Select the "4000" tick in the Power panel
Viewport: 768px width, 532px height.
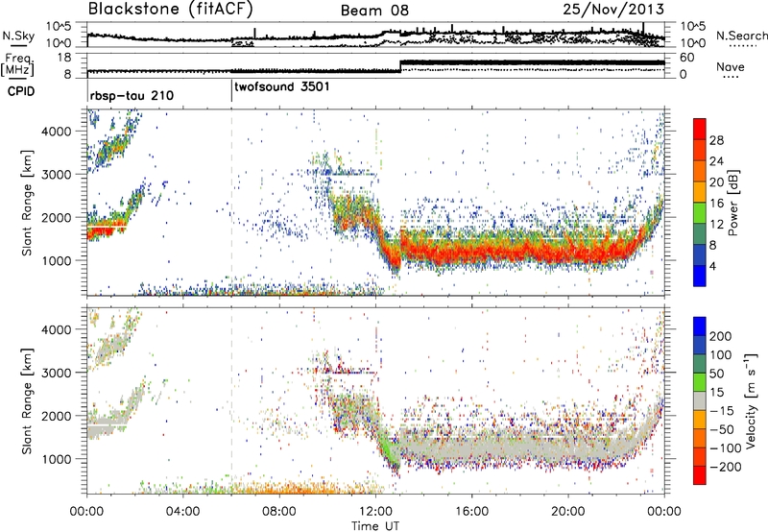point(57,132)
